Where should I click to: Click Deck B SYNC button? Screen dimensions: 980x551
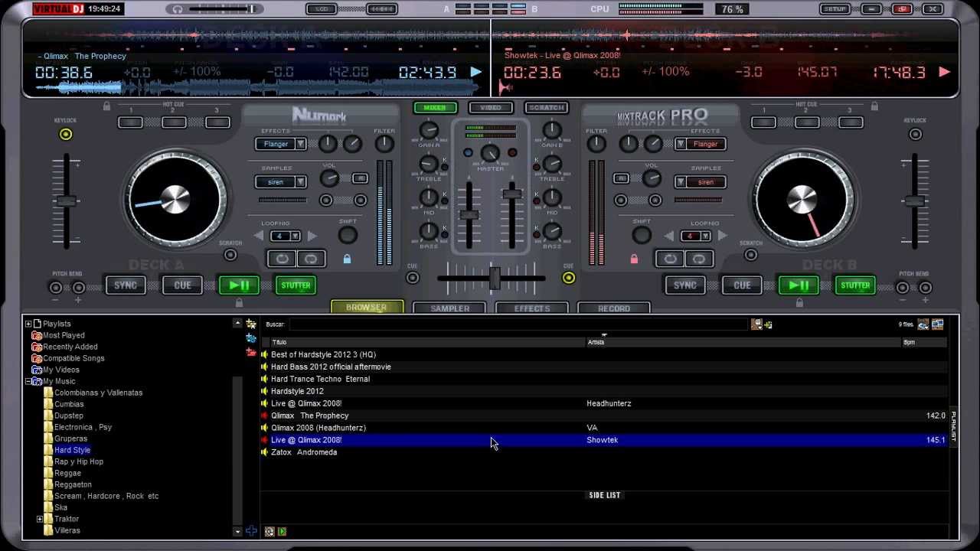[x=685, y=285]
